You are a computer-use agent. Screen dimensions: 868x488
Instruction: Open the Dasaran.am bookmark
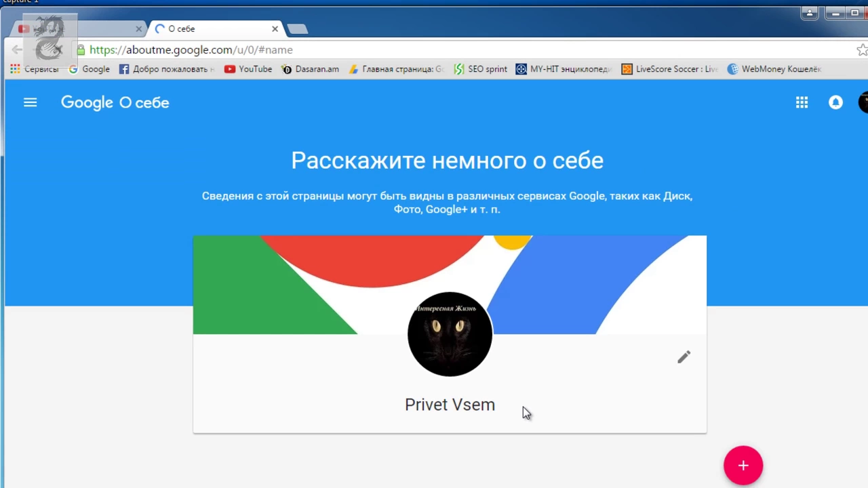(310, 69)
